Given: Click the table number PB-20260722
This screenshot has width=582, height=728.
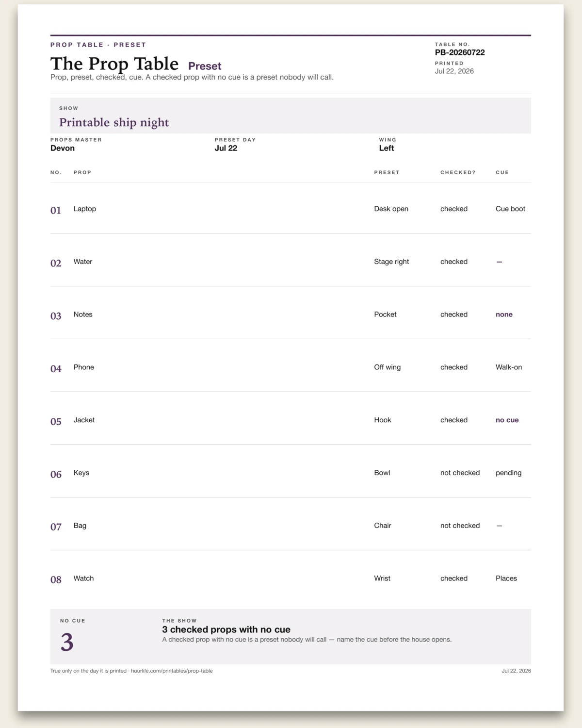Looking at the screenshot, I should click(x=460, y=52).
